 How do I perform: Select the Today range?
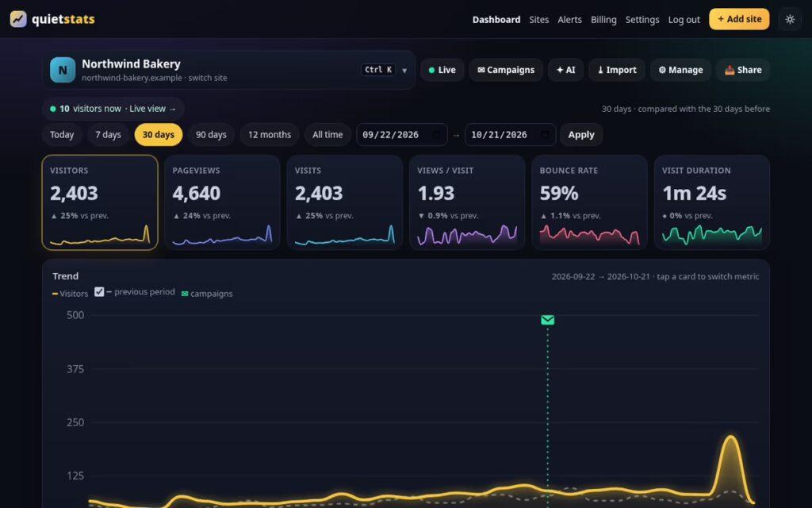click(62, 135)
